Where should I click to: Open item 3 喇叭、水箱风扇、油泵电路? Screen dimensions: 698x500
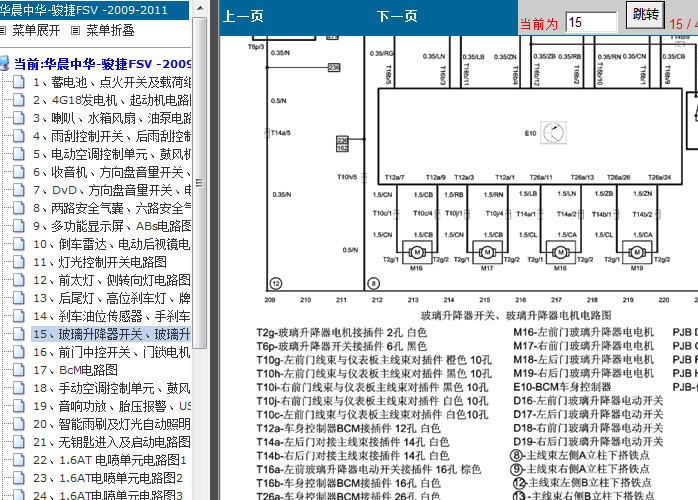(112, 118)
